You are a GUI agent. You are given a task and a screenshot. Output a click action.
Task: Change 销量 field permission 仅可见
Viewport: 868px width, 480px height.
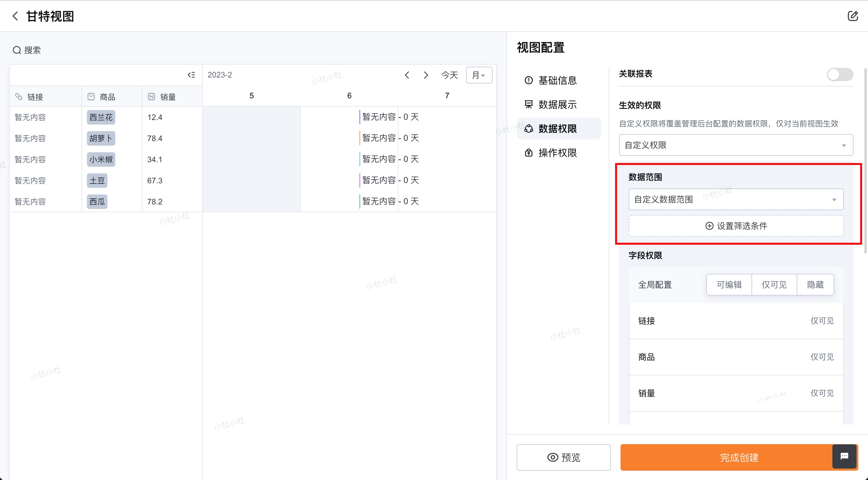pos(822,393)
